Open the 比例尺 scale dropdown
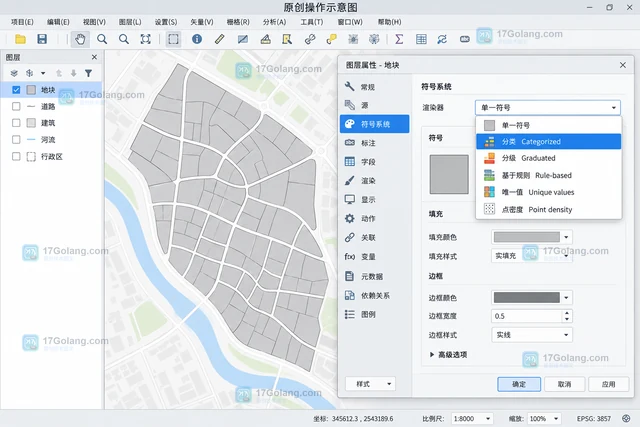The image size is (640, 427). click(x=472, y=418)
